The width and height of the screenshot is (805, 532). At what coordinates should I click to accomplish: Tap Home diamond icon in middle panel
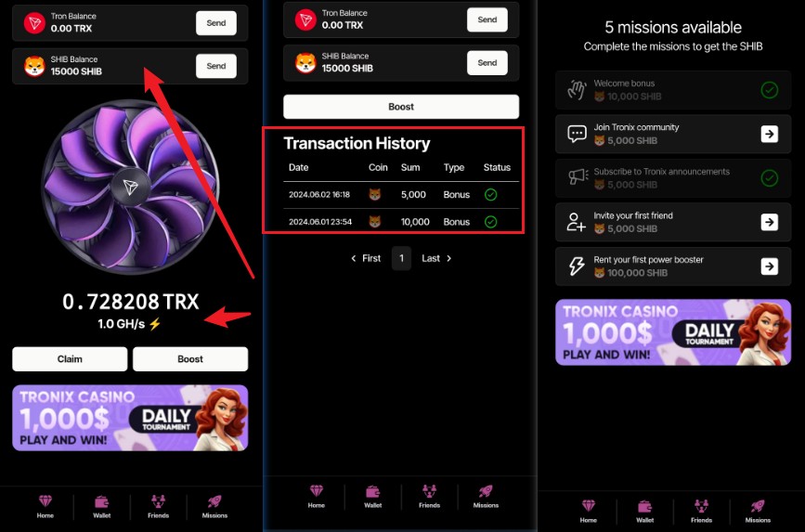[x=317, y=491]
